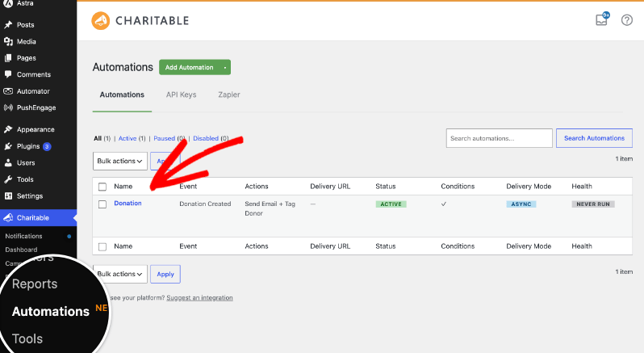Image resolution: width=644 pixels, height=353 pixels.
Task: Open Tools wrench icon
Action: pyautogui.click(x=8, y=179)
